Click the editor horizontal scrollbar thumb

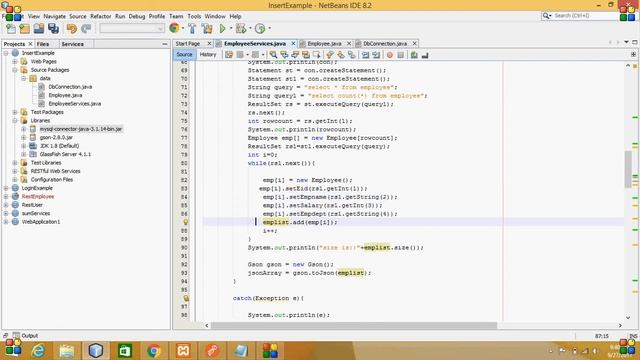tap(354, 326)
